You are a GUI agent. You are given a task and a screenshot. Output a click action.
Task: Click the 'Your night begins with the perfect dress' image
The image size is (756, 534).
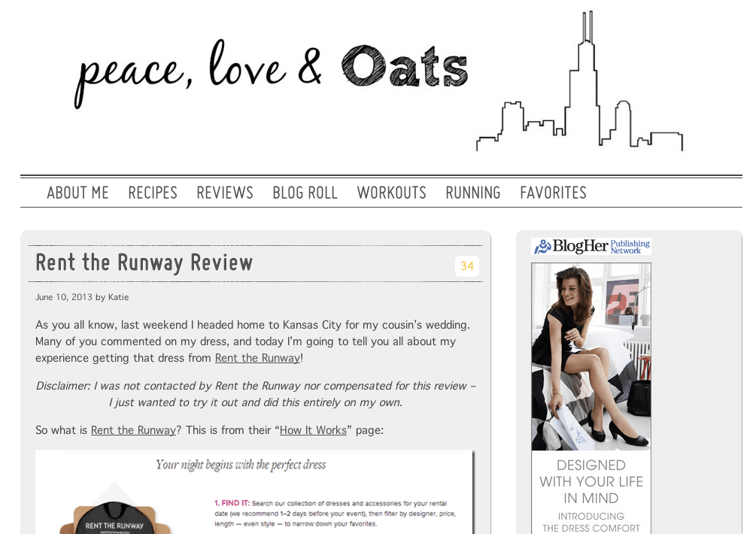pos(254,492)
